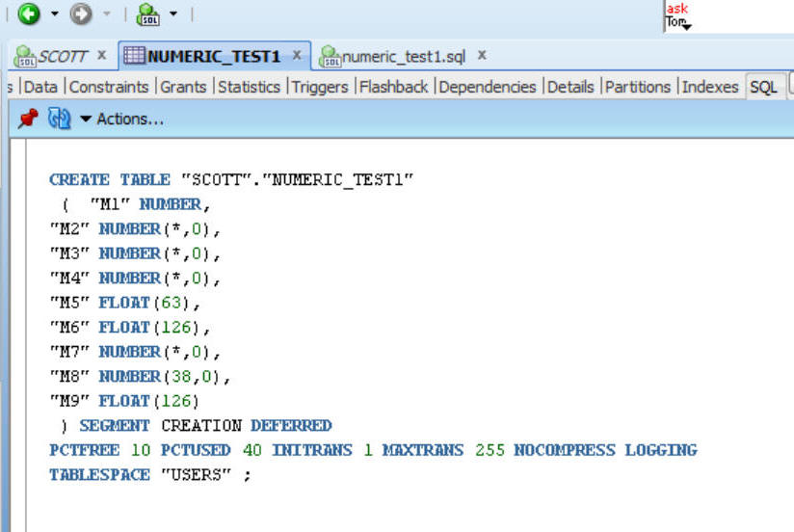
Task: Open the Partitions sub-tab
Action: click(x=638, y=87)
